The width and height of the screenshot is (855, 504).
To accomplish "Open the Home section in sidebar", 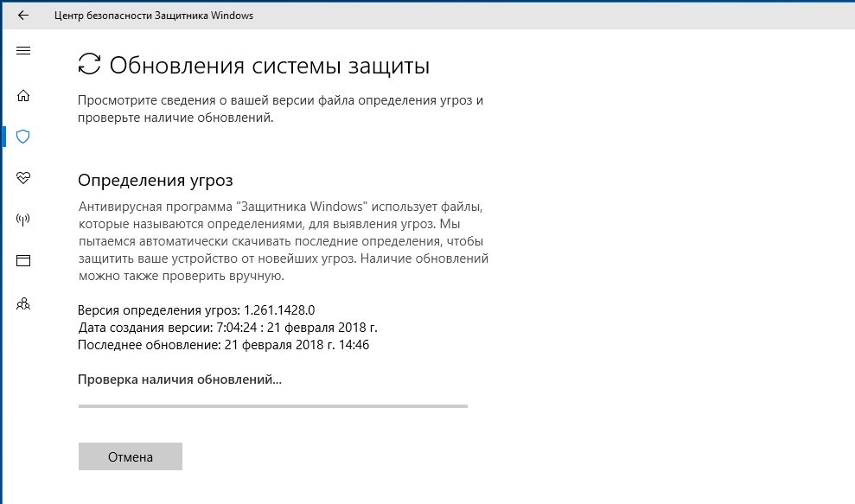I will 22,95.
